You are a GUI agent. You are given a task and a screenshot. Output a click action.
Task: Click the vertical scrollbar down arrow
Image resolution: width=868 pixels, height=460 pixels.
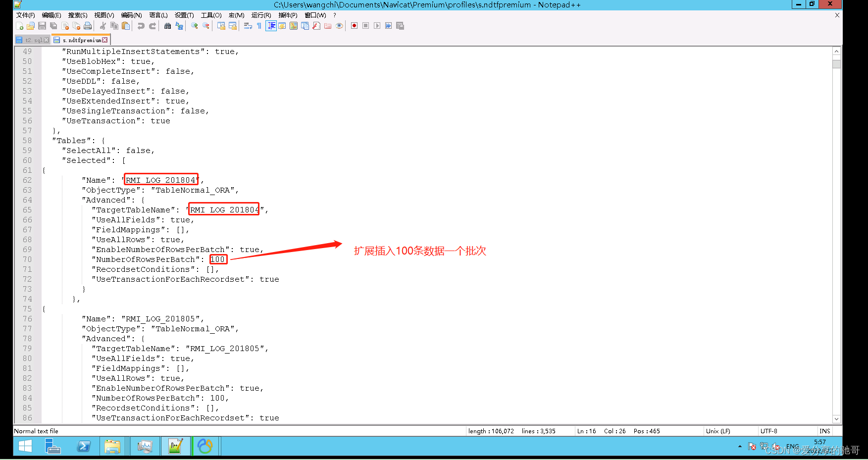(836, 419)
